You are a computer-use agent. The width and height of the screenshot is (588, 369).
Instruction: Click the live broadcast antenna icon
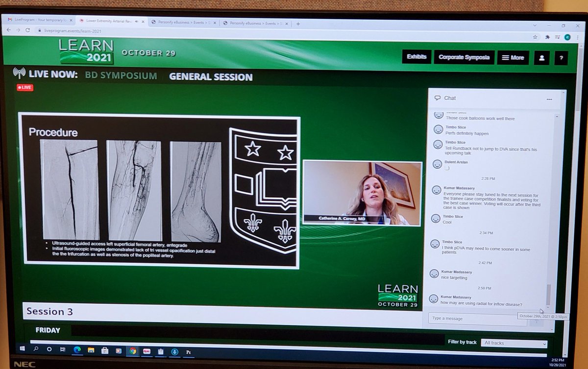(20, 73)
